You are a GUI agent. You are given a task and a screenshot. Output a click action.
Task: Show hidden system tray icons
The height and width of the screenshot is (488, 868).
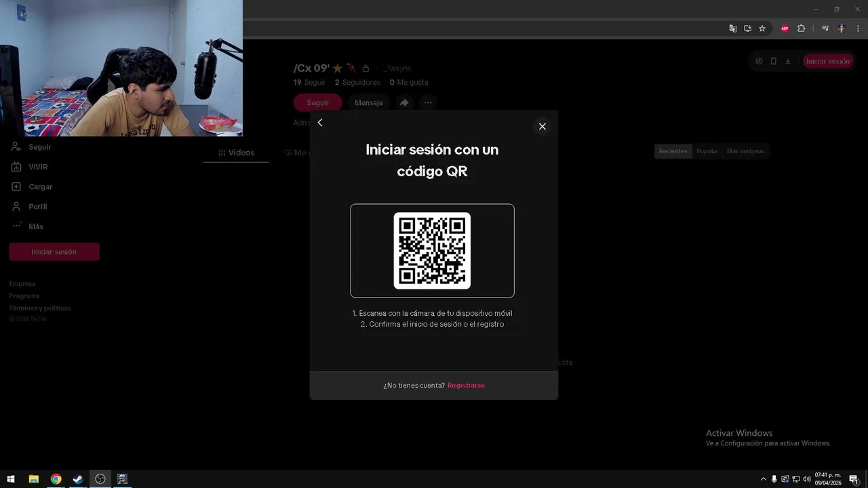pos(763,479)
